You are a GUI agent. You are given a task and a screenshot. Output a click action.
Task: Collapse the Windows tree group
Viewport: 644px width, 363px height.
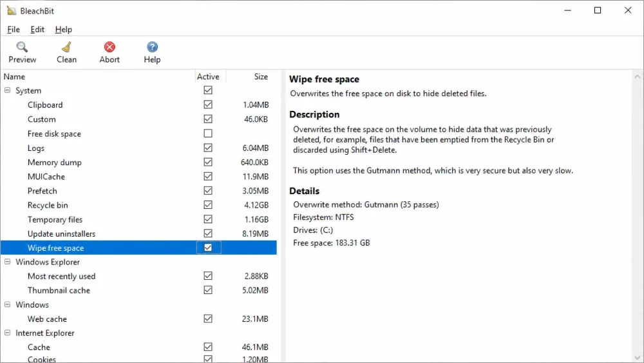pyautogui.click(x=7, y=304)
